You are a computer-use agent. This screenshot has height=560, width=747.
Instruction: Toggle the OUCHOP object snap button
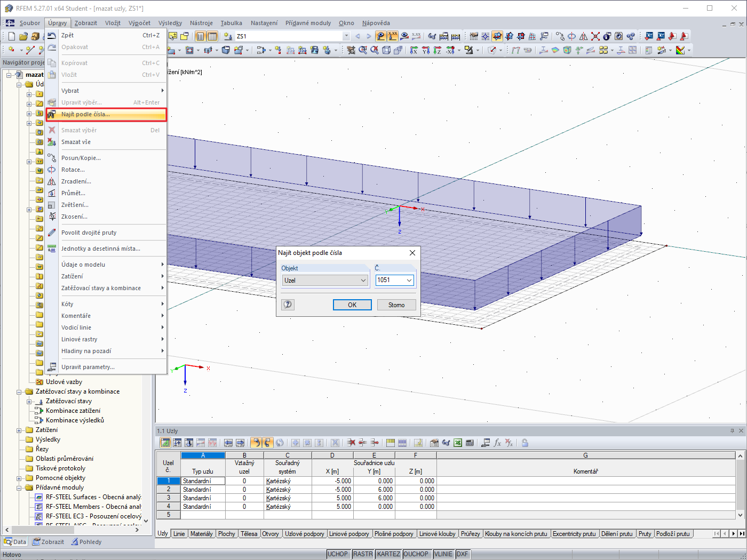pos(416,554)
